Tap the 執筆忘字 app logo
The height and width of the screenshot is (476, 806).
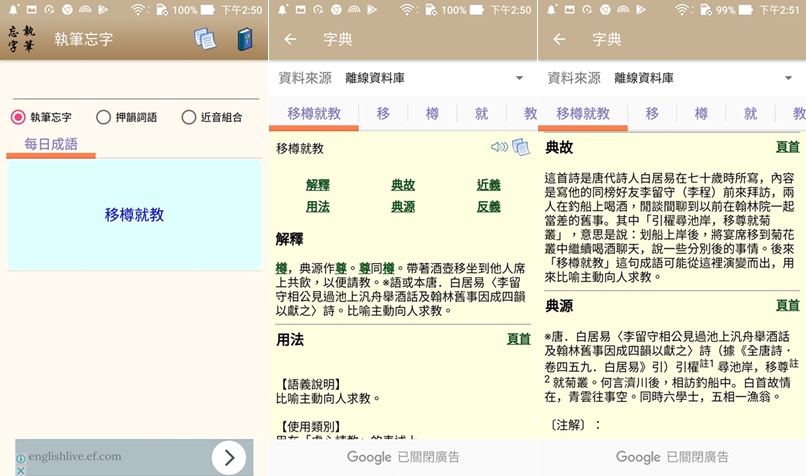[21, 40]
